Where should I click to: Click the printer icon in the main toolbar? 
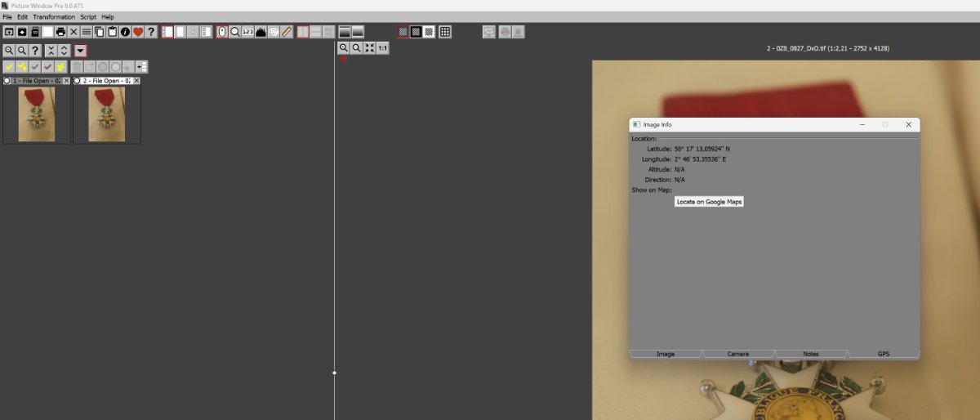(x=60, y=32)
